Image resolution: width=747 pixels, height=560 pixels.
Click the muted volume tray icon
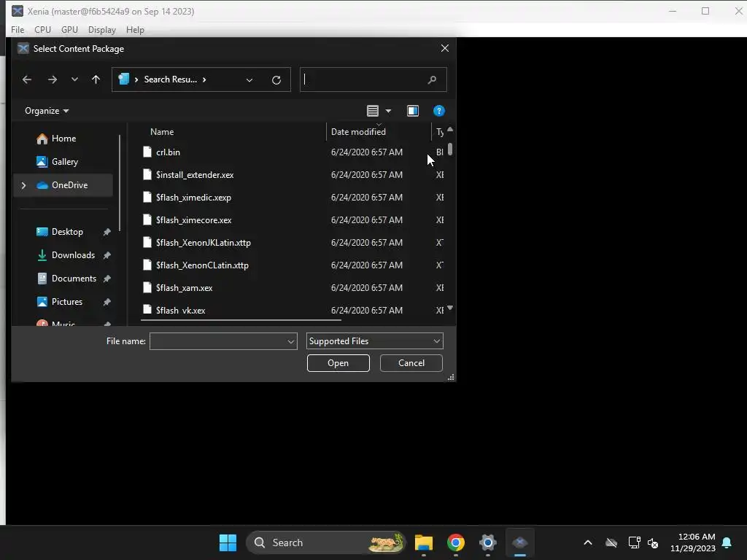(653, 542)
